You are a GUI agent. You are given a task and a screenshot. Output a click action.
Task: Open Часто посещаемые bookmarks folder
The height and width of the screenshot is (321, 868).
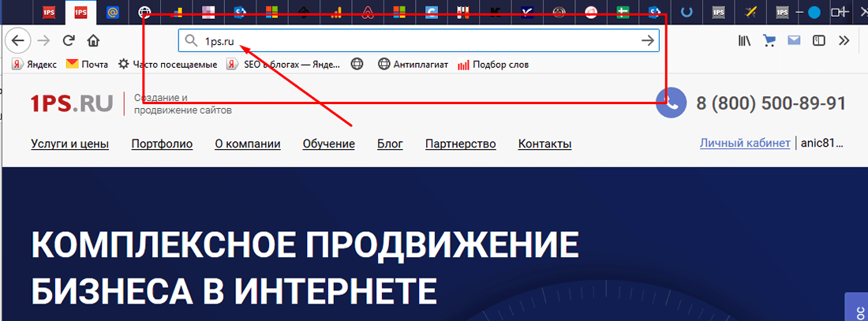point(168,65)
